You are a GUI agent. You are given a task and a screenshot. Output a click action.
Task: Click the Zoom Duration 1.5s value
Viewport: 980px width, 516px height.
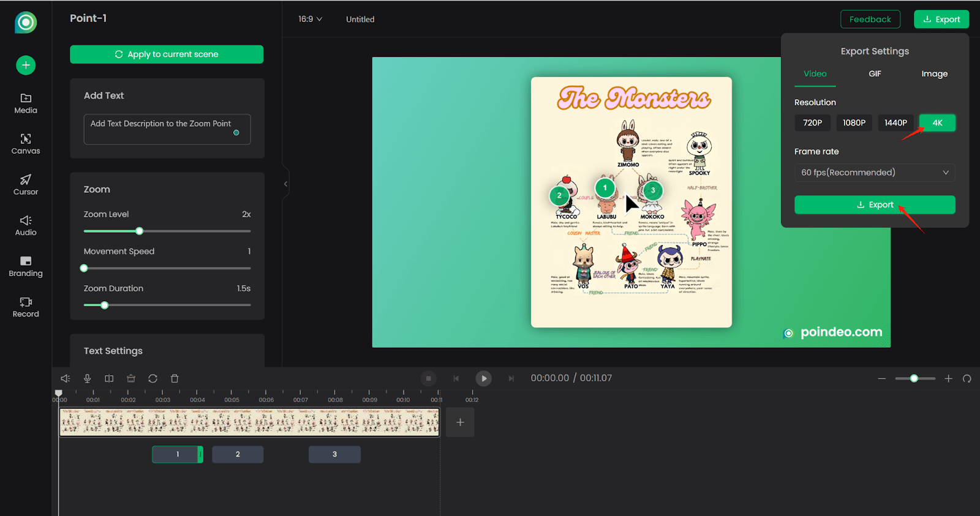[244, 288]
